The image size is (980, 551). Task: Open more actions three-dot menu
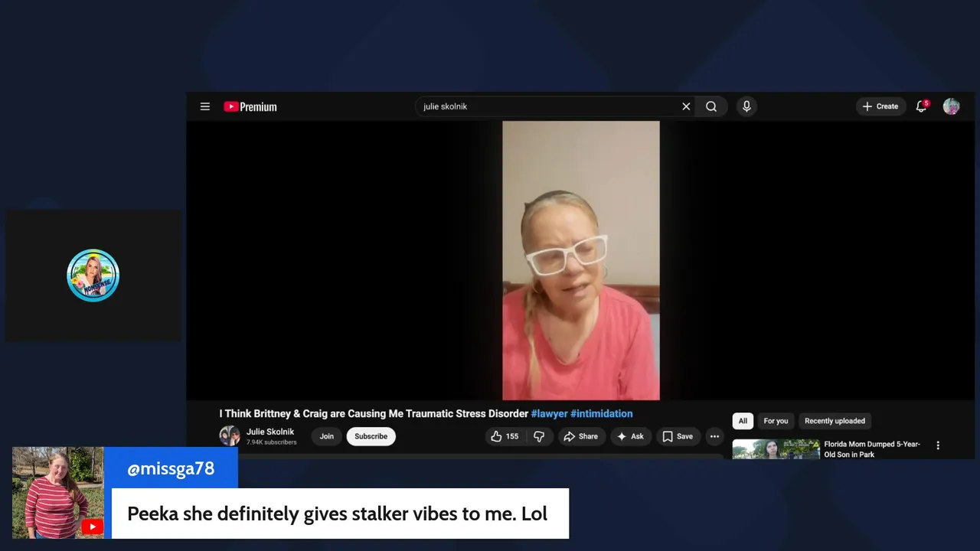pos(714,436)
